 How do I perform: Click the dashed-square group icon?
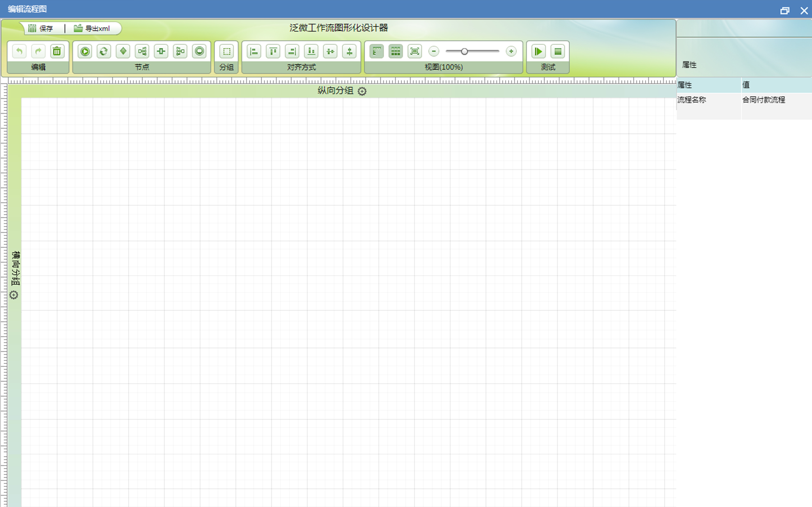[227, 51]
